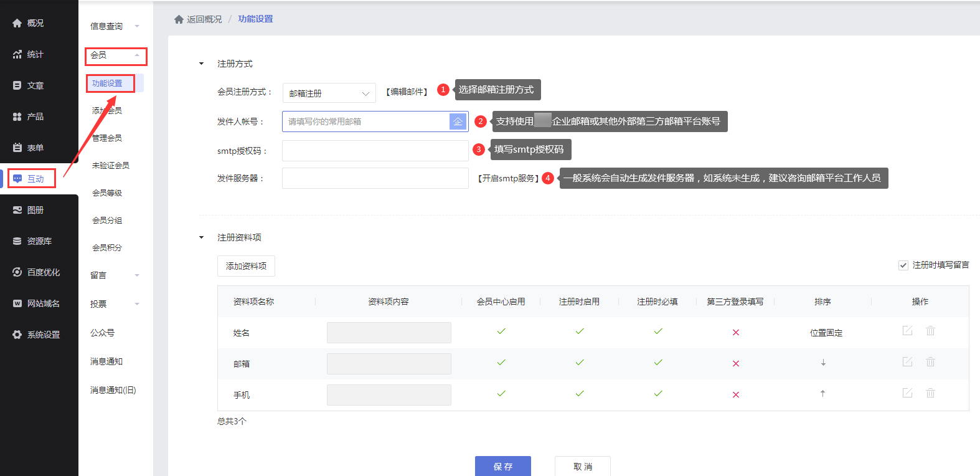The height and width of the screenshot is (476, 980).
Task: Open 管理会员 submenu item
Action: [107, 138]
